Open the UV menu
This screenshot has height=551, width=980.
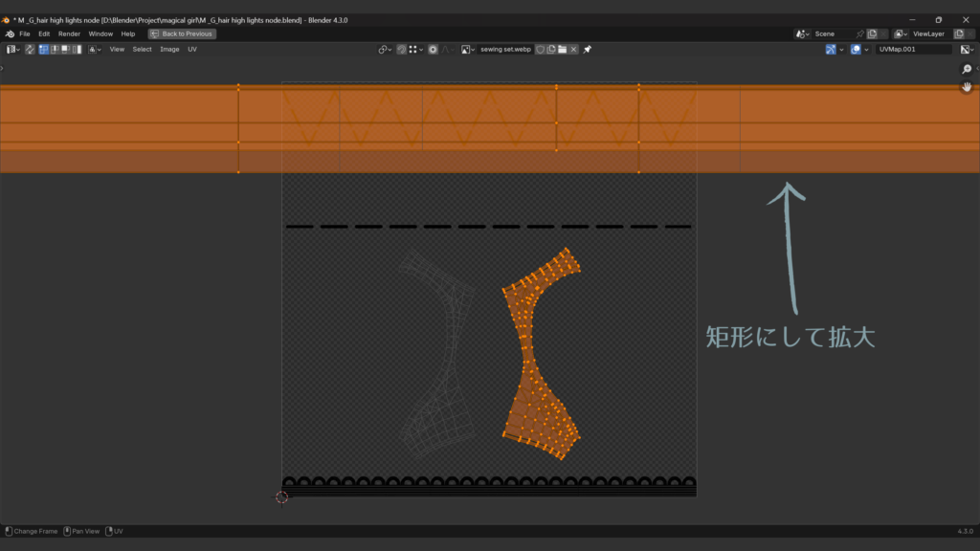point(192,49)
